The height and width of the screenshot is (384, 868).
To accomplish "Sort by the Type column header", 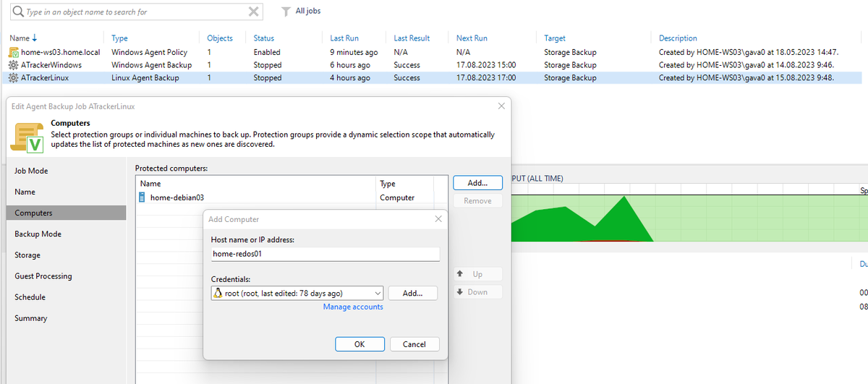I will [119, 38].
